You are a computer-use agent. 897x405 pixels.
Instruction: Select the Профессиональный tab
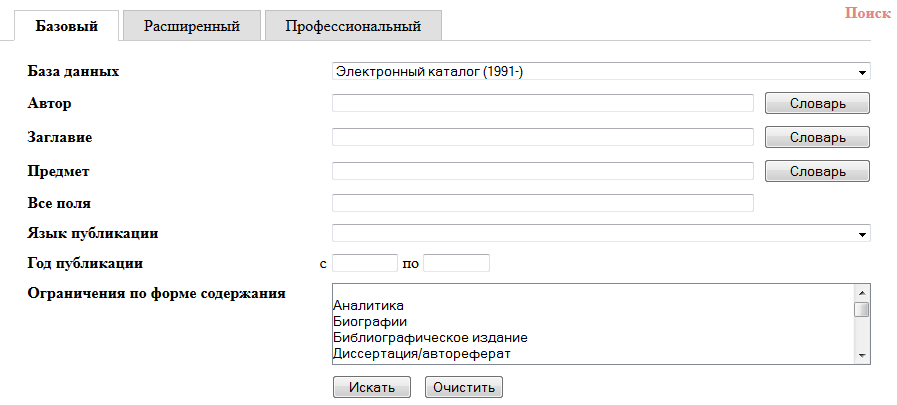click(x=353, y=26)
